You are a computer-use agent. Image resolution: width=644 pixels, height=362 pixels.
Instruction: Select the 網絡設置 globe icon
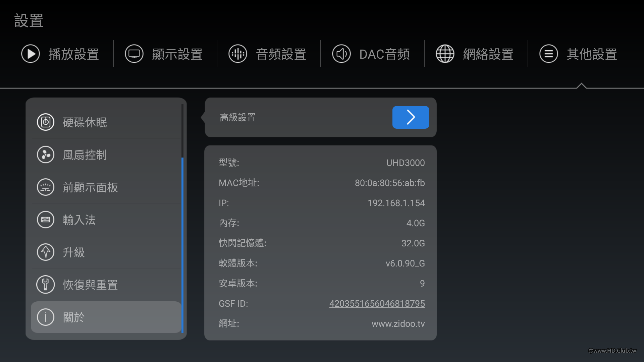pos(445,54)
